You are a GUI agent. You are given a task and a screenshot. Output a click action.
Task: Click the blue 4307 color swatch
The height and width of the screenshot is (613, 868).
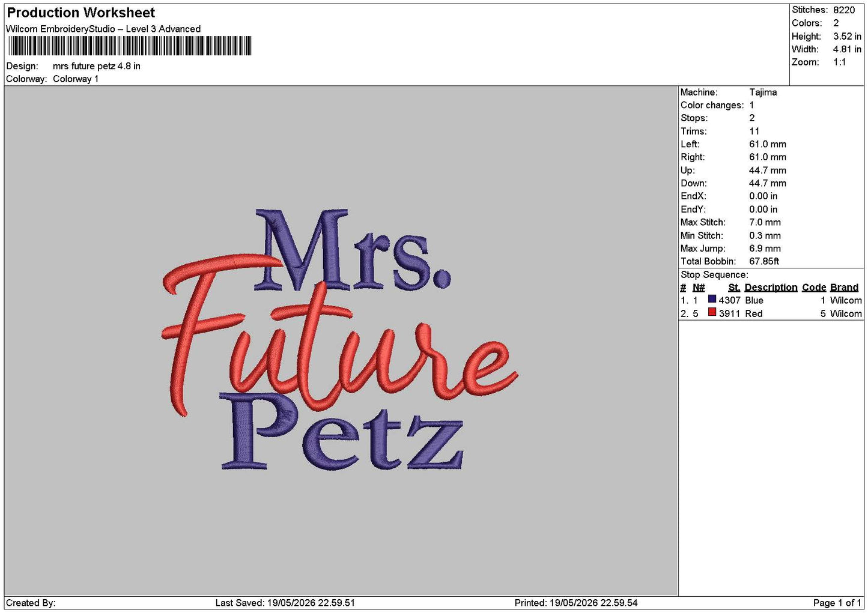(x=712, y=299)
